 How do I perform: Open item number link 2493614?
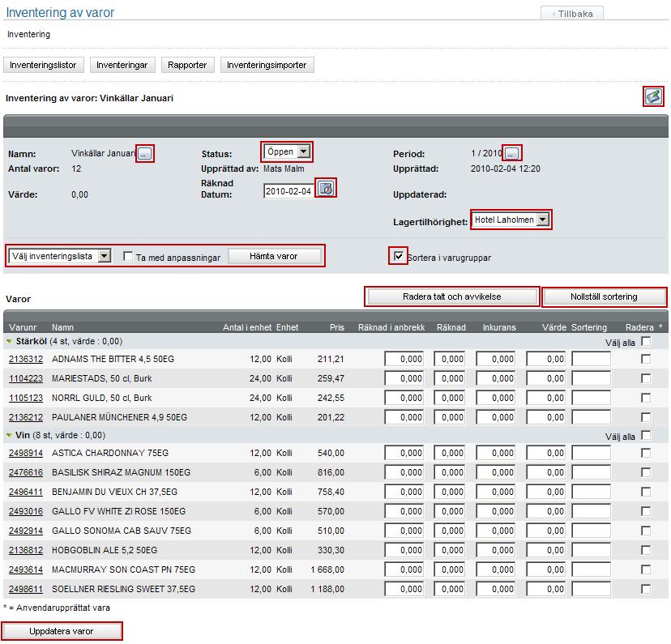click(26, 569)
